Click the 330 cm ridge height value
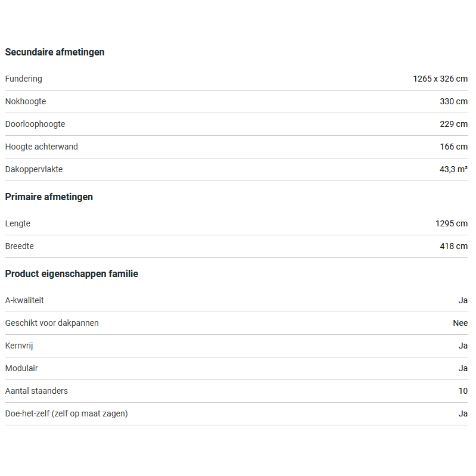Viewport: 476px width, 476px height. (453, 101)
